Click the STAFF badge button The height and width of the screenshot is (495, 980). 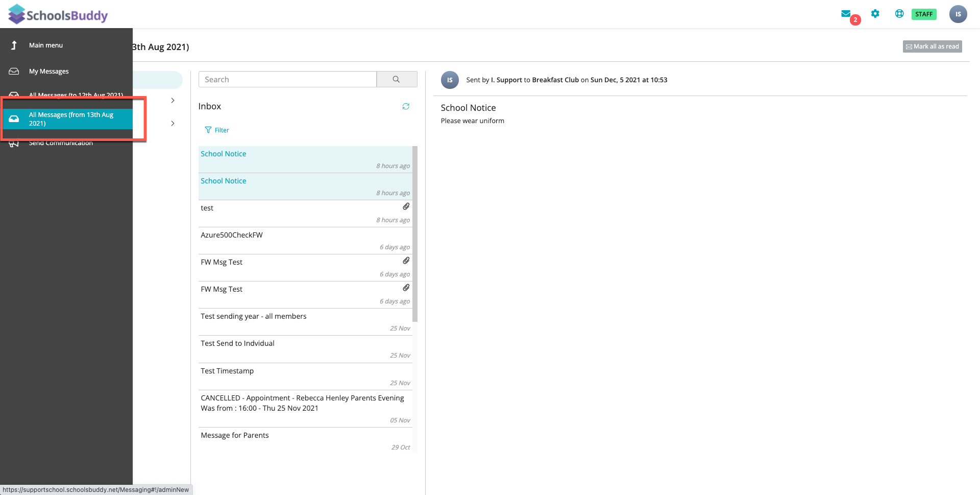tap(924, 14)
